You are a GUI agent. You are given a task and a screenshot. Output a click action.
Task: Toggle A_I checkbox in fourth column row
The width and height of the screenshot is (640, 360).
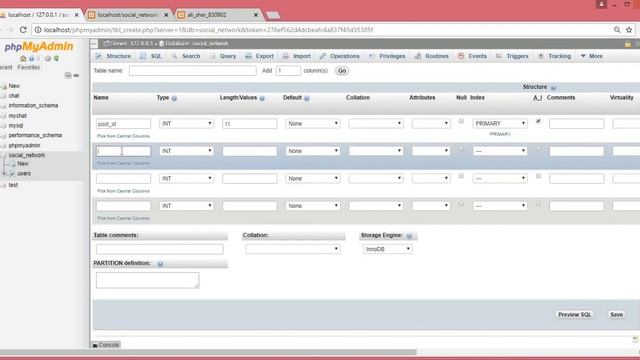(538, 203)
